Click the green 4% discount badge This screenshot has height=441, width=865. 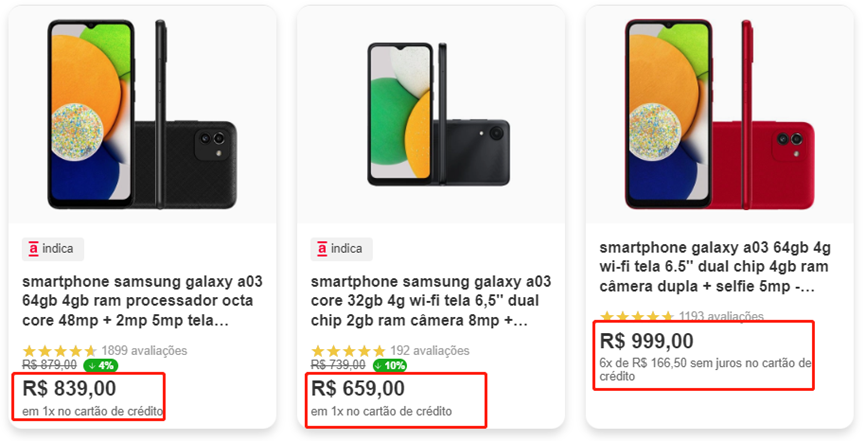pos(101,365)
